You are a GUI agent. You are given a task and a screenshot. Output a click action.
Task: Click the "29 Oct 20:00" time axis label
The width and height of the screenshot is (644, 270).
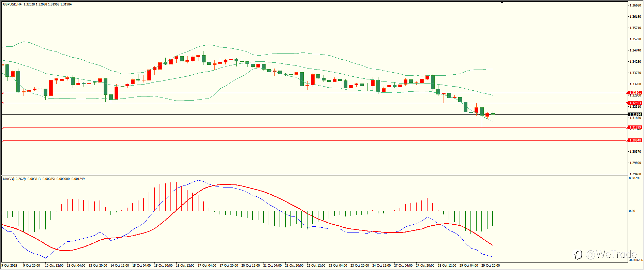coord(491,266)
